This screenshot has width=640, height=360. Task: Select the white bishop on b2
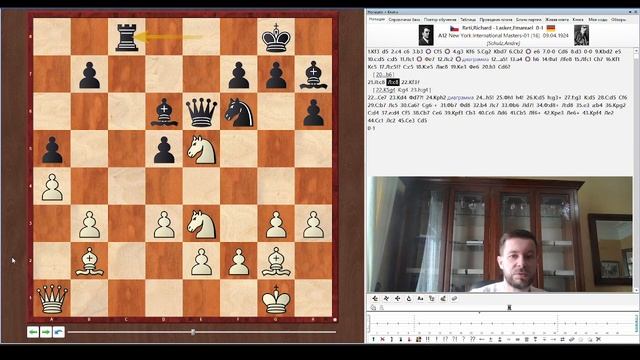(x=89, y=261)
